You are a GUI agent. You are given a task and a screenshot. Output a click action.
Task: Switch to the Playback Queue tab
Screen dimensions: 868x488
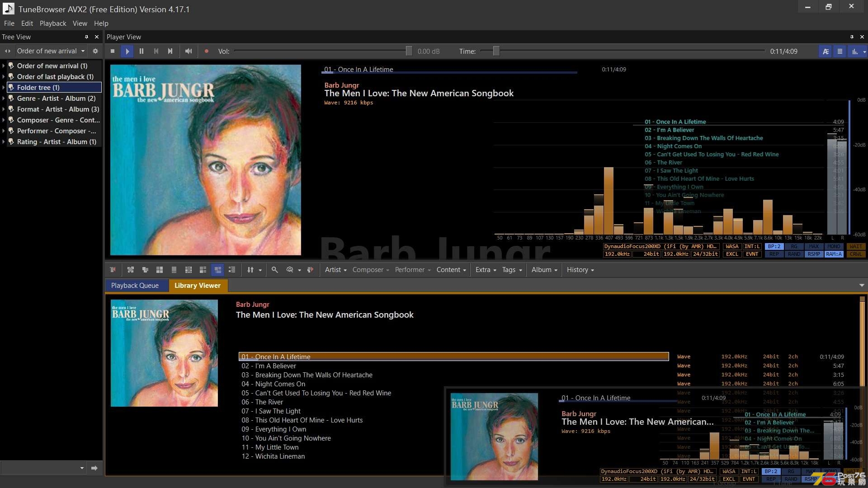pyautogui.click(x=135, y=285)
